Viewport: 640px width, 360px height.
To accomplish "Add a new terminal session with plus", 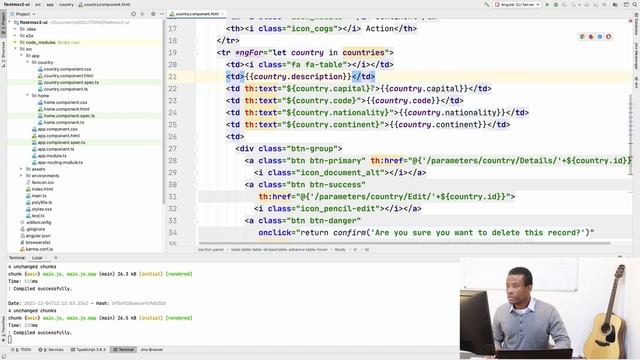I will (56, 258).
